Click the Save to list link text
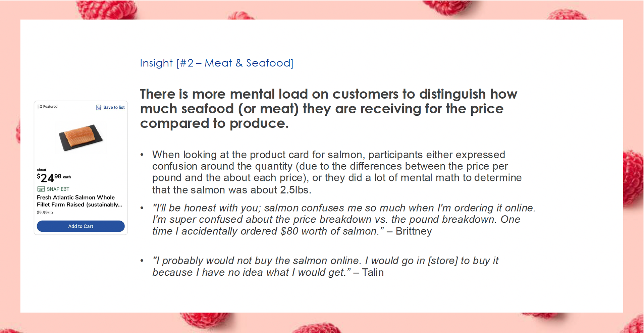Screen dimensions: 644x333 [x=114, y=107]
